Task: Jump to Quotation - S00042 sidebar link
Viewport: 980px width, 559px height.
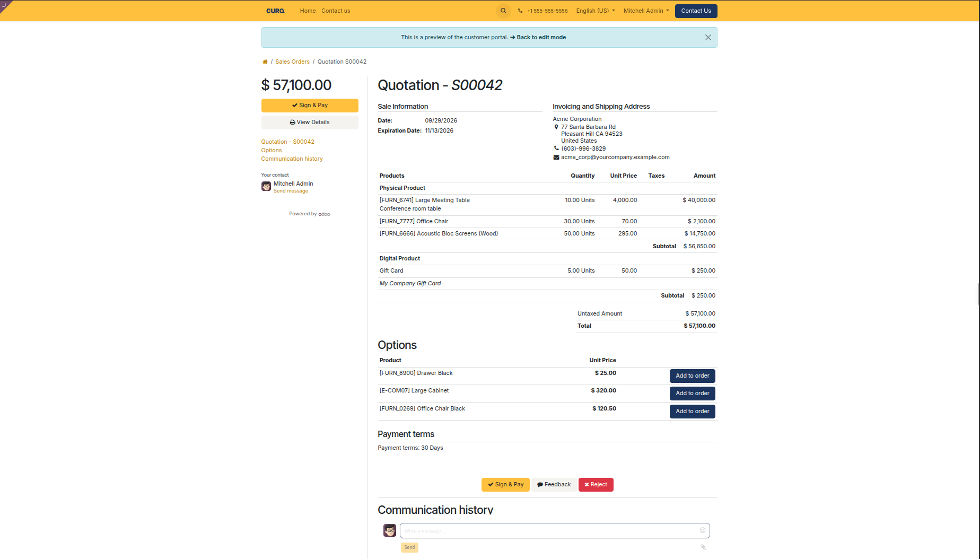Action: click(287, 142)
